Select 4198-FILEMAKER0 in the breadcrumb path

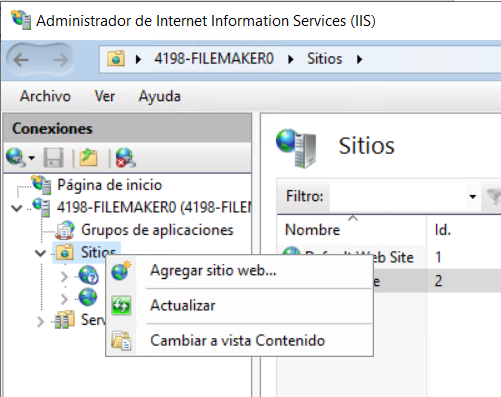(214, 59)
